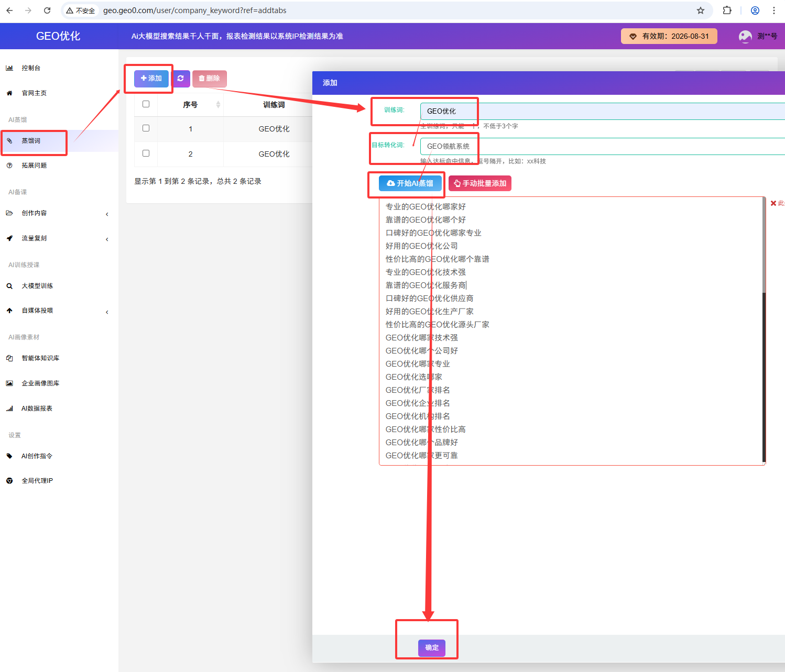Click the refresh icon button beside 添加
This screenshot has width=785, height=672.
pos(181,79)
